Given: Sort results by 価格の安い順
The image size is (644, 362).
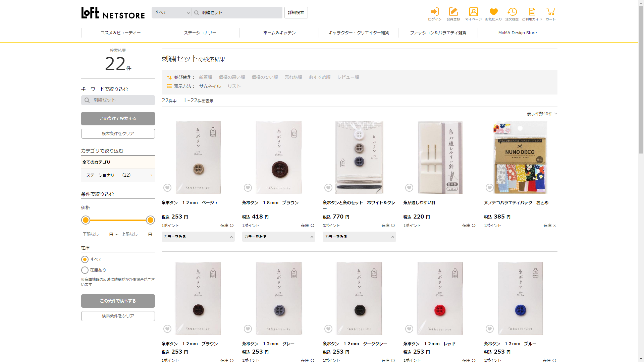Looking at the screenshot, I should [265, 77].
